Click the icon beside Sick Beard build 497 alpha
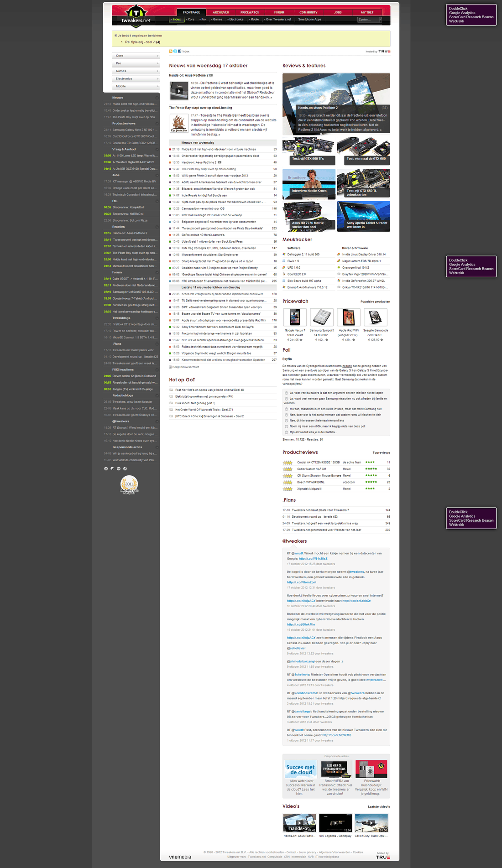This screenshot has width=502, height=868. coord(284,281)
